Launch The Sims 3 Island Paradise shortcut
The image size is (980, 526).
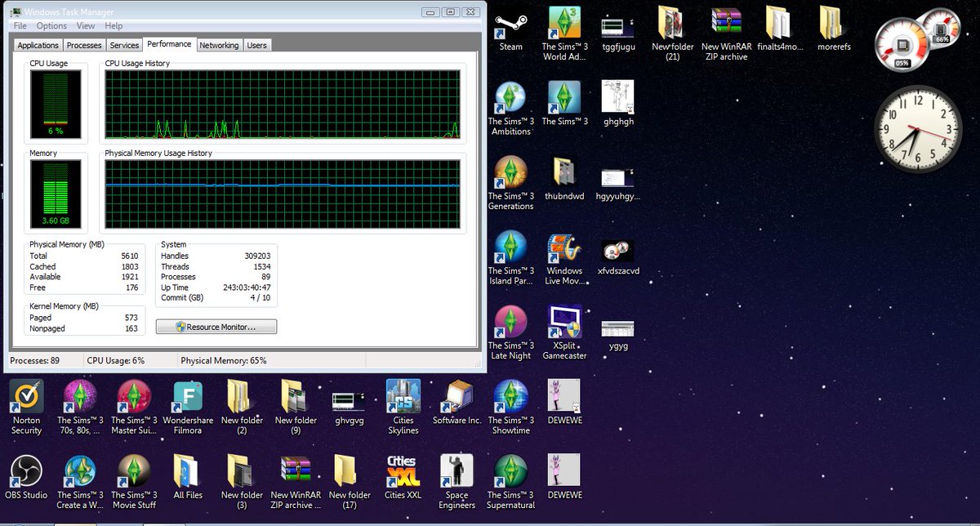coord(511,259)
